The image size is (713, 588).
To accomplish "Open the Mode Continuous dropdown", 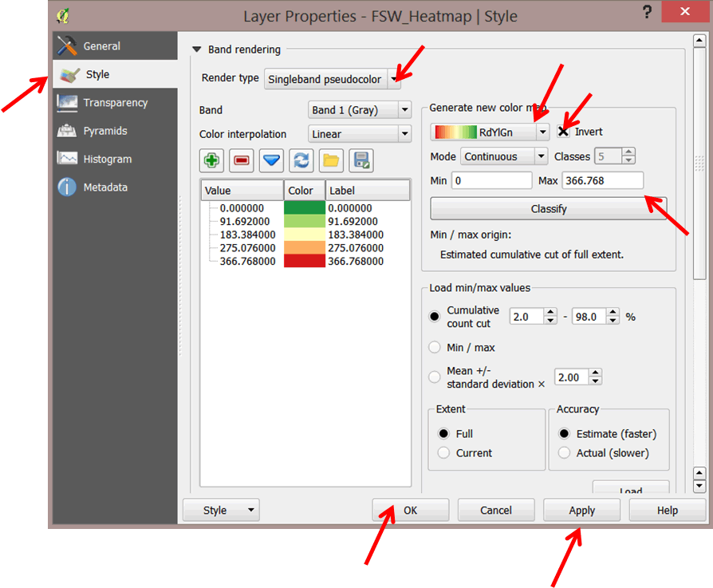I will click(x=504, y=156).
